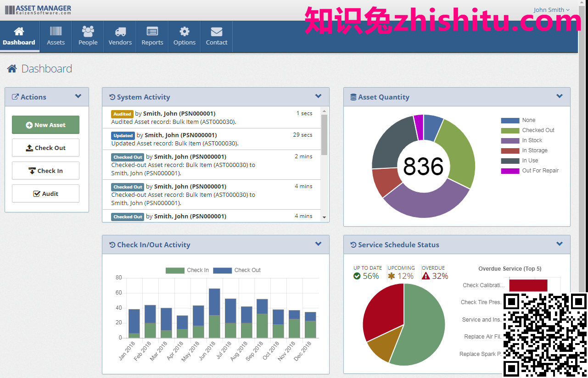Open the Dashboard tab
The height and width of the screenshot is (378, 588).
(x=19, y=36)
